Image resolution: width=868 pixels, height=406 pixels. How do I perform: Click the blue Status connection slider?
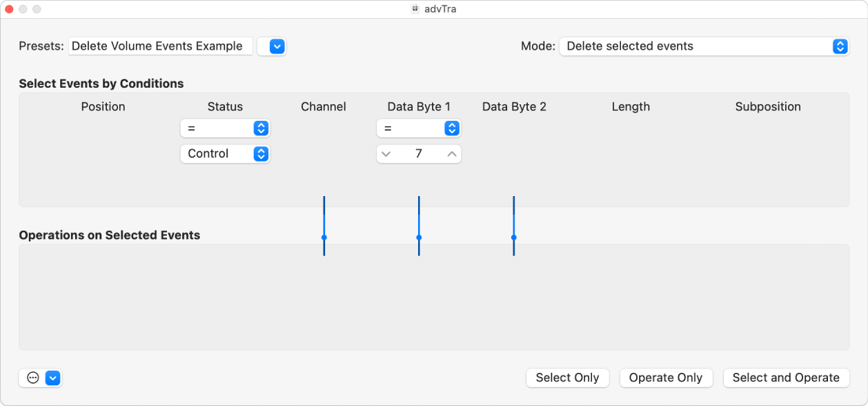(x=324, y=238)
